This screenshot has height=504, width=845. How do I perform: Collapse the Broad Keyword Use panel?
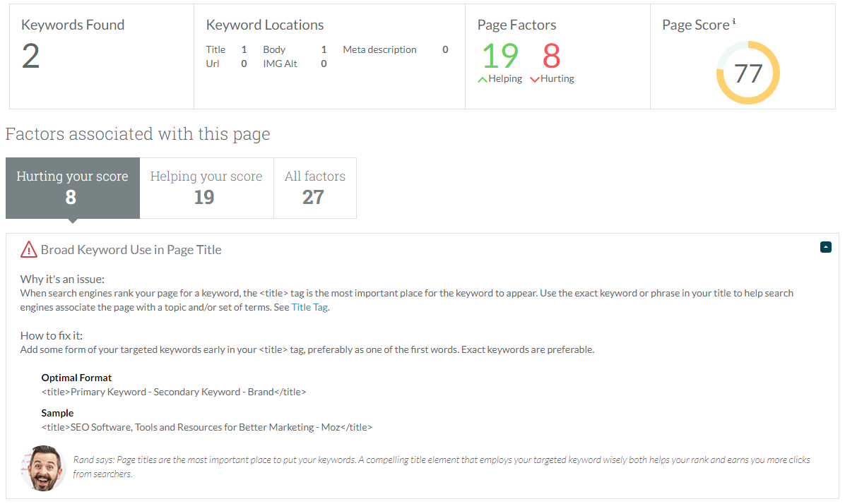(x=825, y=247)
